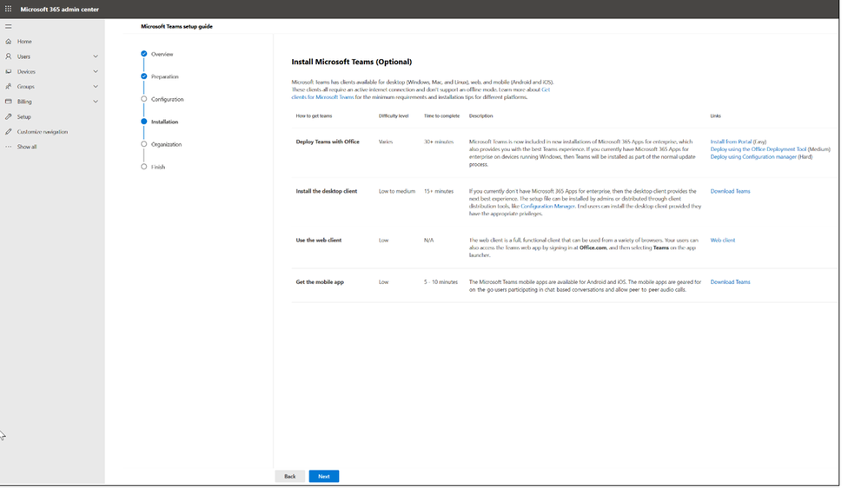Click the Use the web client row title
Screen dimensions: 868x488
(x=319, y=241)
